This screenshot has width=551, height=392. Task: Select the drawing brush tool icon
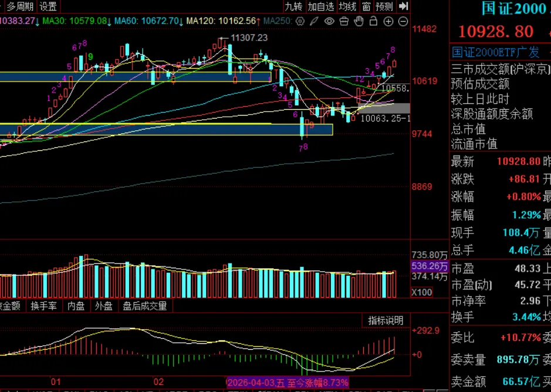click(x=314, y=22)
